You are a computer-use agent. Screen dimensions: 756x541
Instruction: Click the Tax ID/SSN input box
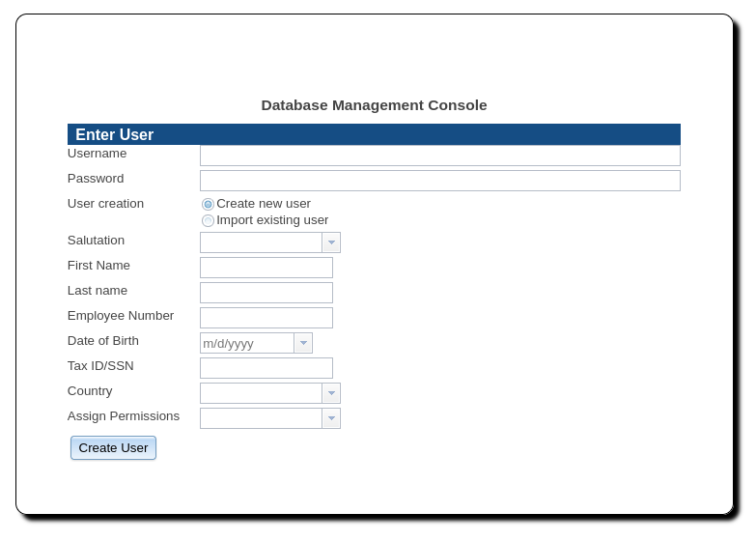coord(266,368)
